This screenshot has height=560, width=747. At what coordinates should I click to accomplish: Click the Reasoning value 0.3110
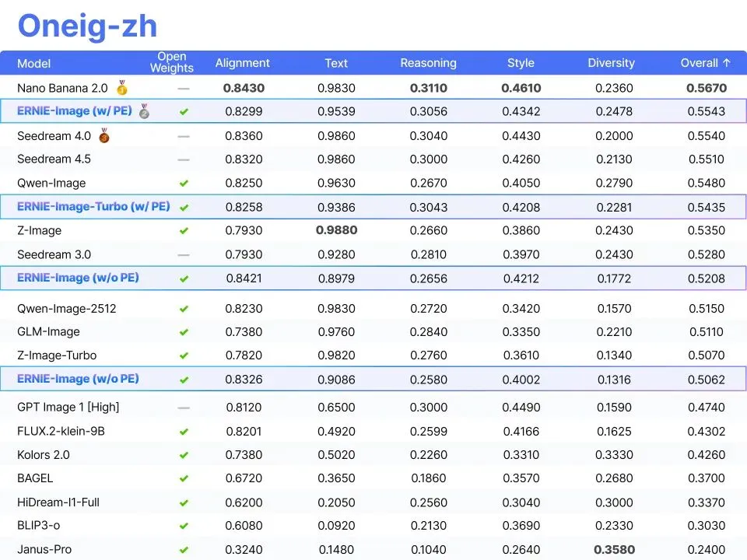[x=429, y=88]
